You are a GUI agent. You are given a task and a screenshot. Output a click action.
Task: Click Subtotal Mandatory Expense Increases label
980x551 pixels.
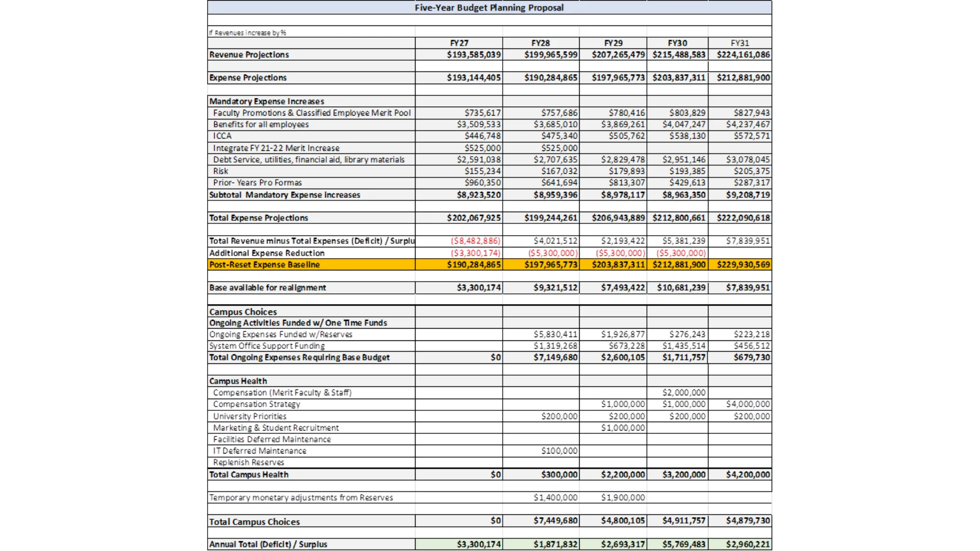[x=284, y=194]
